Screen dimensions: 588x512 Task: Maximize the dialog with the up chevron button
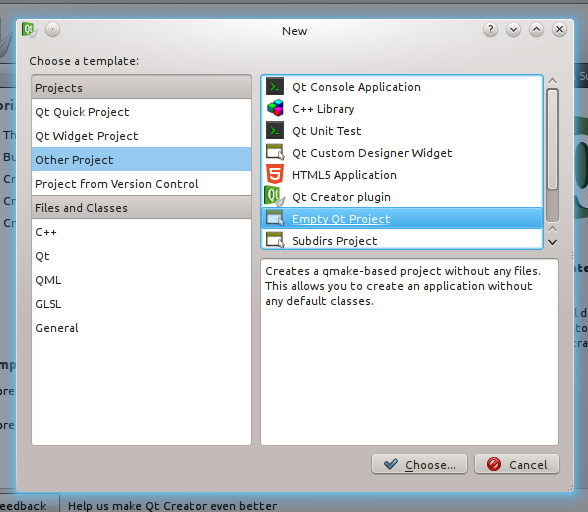pos(536,29)
